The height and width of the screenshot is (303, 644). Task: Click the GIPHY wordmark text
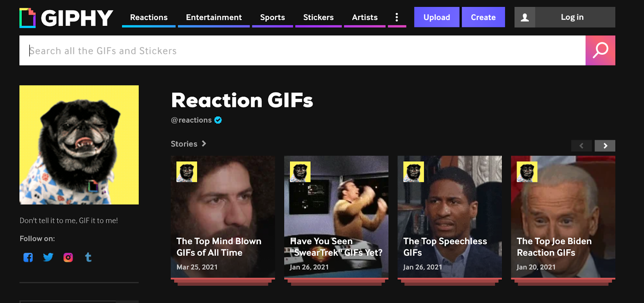click(x=77, y=18)
